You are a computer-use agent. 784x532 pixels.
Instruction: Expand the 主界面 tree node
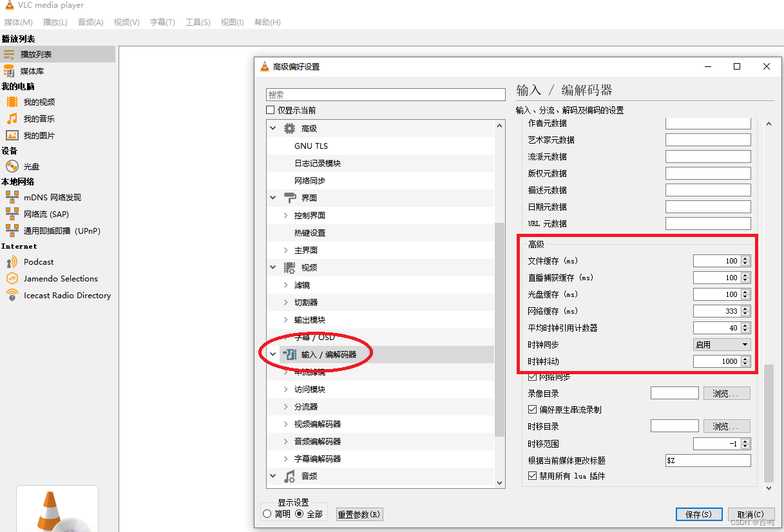tap(286, 250)
